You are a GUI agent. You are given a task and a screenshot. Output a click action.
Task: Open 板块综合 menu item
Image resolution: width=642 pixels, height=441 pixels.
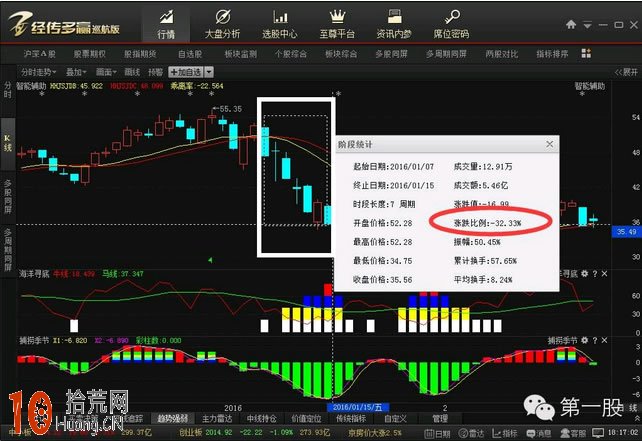point(341,54)
